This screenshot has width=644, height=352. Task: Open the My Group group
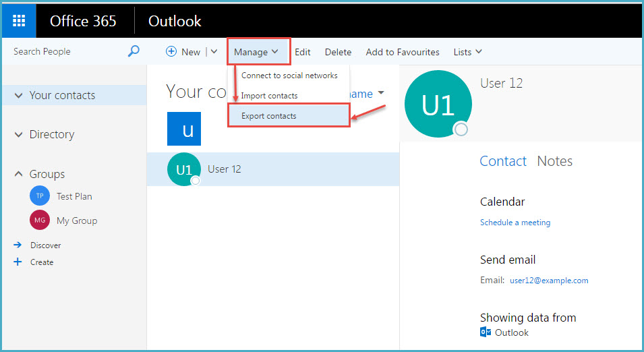pyautogui.click(x=77, y=221)
